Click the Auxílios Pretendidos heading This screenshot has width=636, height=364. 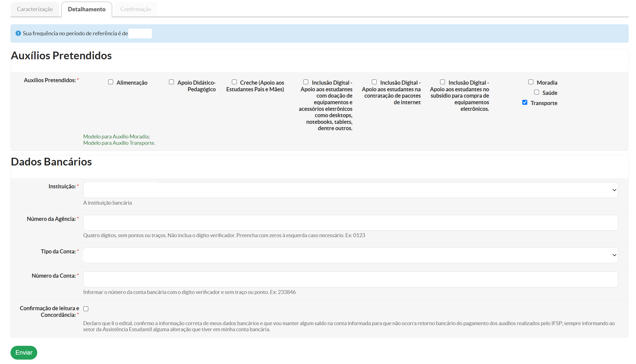(61, 56)
